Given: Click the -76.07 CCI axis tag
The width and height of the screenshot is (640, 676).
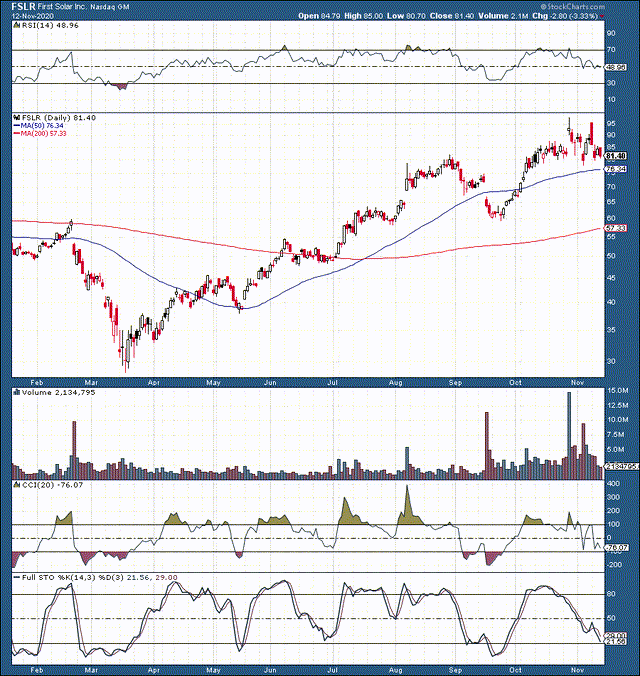Looking at the screenshot, I should coord(616,548).
